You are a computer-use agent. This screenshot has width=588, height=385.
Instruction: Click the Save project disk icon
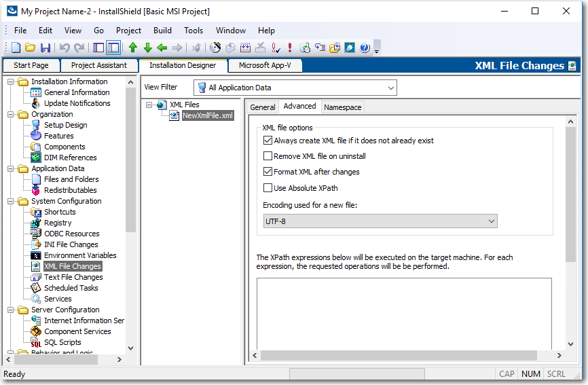pyautogui.click(x=45, y=48)
